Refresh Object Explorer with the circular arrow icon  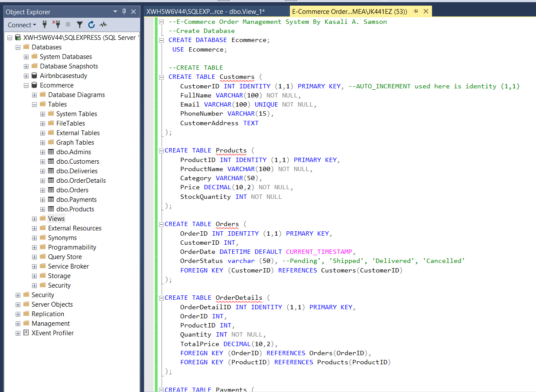pyautogui.click(x=91, y=25)
